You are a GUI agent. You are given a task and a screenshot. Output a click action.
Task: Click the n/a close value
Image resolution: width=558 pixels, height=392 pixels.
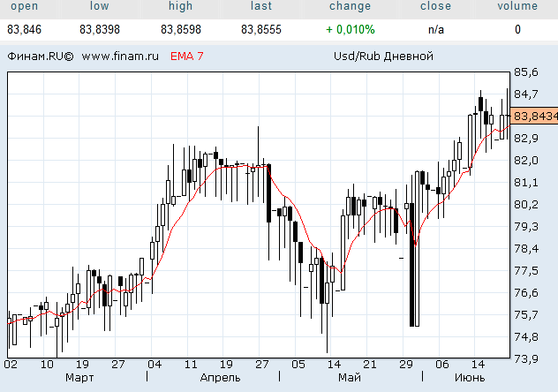(435, 29)
